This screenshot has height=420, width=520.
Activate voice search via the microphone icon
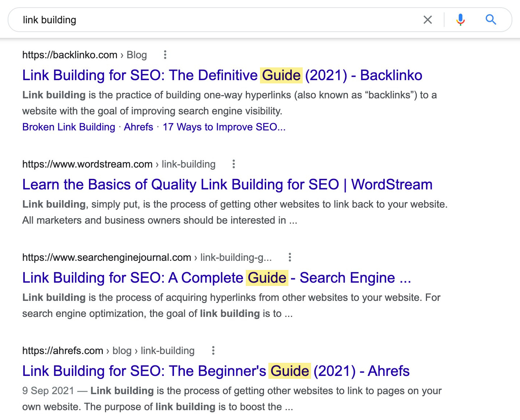tap(460, 20)
